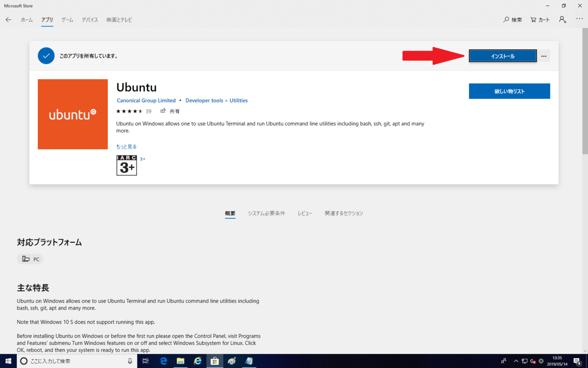Go to the 映画とテレビ tab
The height and width of the screenshot is (368, 588).
coord(119,20)
